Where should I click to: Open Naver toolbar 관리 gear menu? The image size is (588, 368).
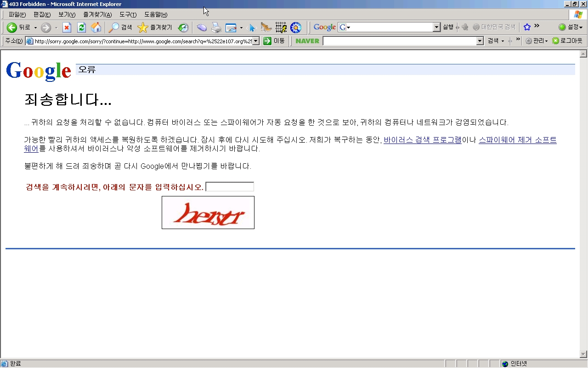[537, 41]
